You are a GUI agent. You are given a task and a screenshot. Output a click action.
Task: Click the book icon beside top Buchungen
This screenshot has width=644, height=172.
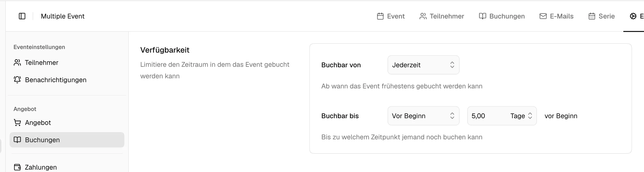coord(482,16)
